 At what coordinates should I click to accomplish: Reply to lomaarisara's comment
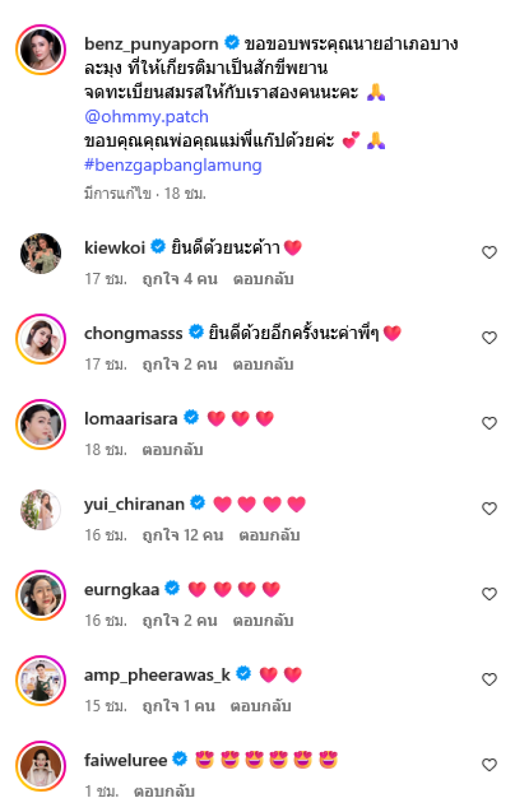coord(173,450)
